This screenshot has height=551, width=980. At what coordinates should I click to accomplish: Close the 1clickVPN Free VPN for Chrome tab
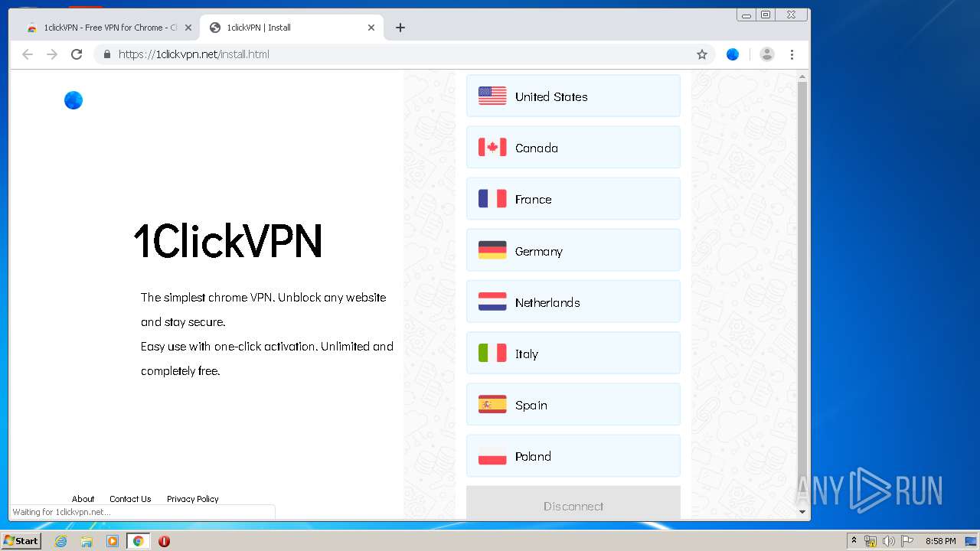(x=188, y=28)
